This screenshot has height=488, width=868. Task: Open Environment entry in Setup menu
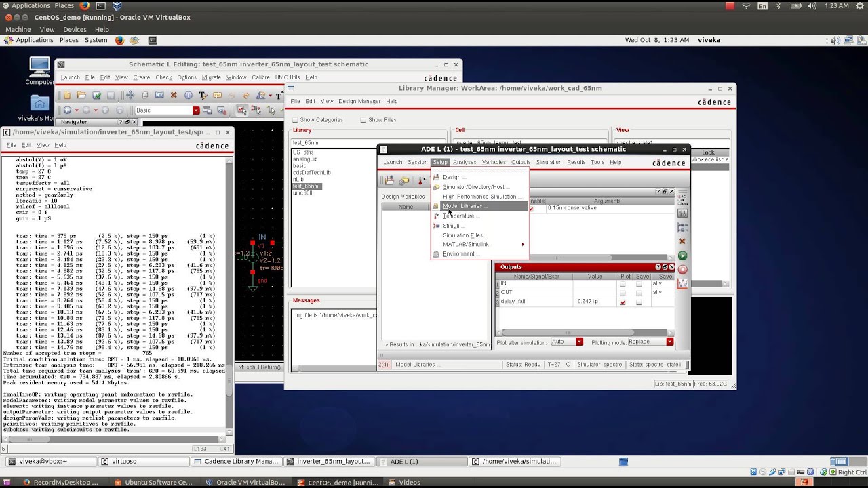tap(479, 254)
